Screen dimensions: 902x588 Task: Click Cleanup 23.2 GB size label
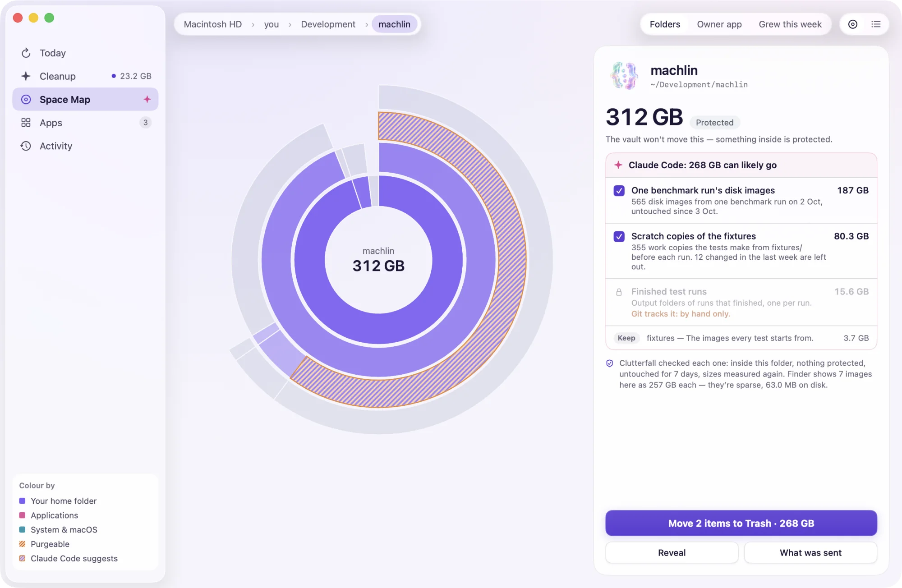tap(135, 76)
